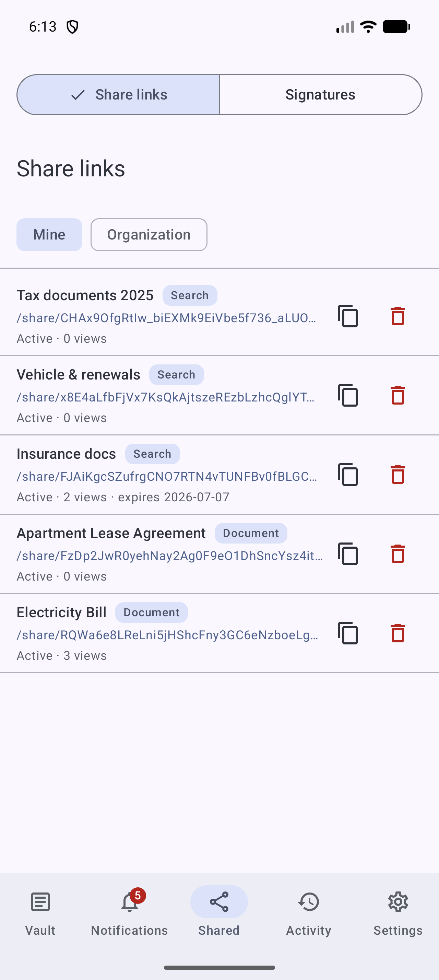
Task: Delete the Vehicle & renewals share link
Action: point(398,395)
